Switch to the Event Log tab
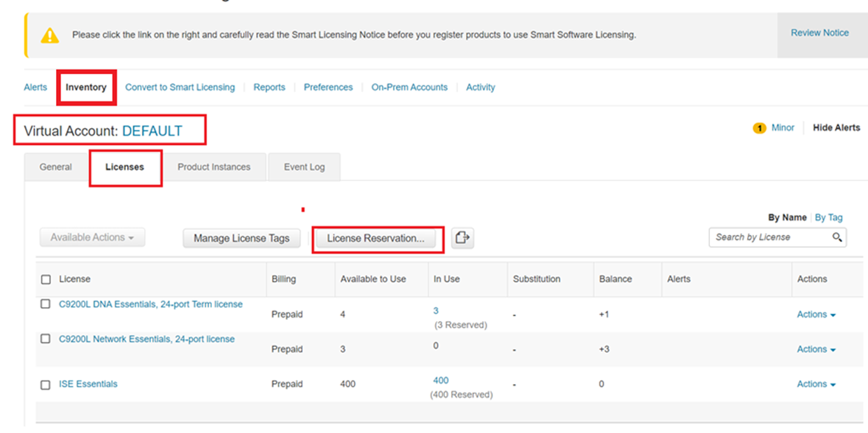 [304, 167]
